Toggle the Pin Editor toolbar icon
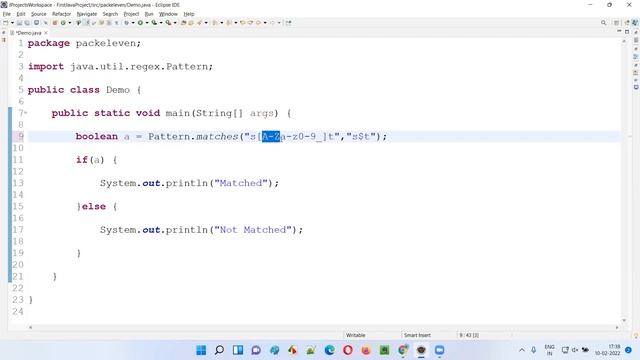 click(289, 23)
